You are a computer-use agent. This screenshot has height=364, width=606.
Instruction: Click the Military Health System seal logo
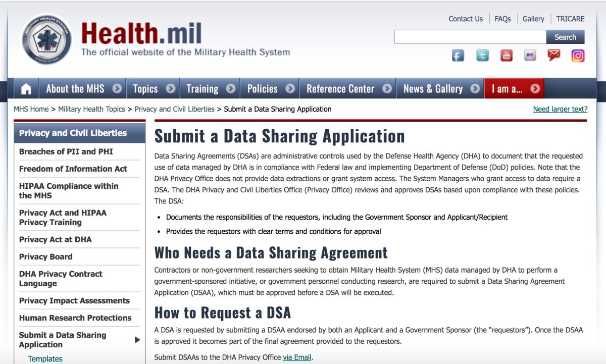(x=46, y=39)
